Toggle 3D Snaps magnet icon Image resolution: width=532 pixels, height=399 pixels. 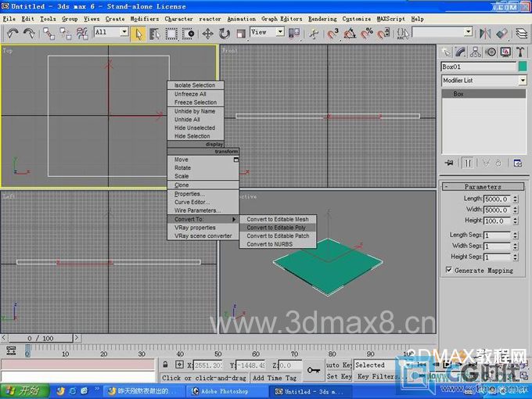333,33
